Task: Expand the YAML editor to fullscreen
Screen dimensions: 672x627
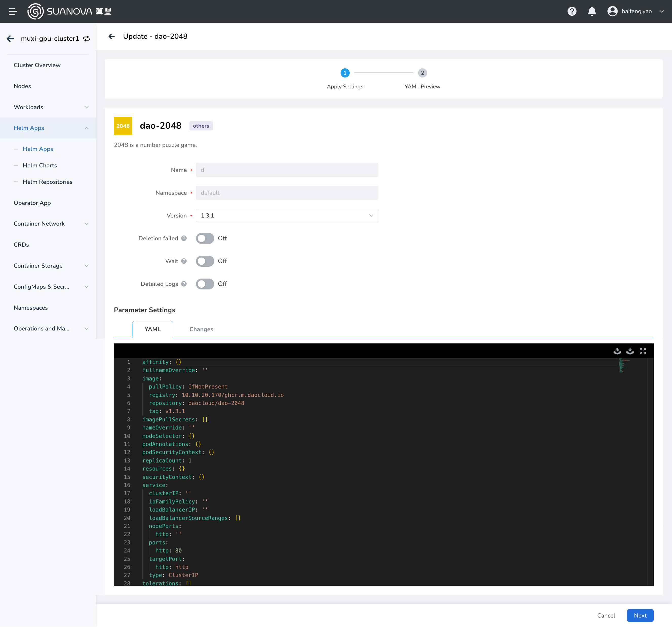Action: point(643,351)
